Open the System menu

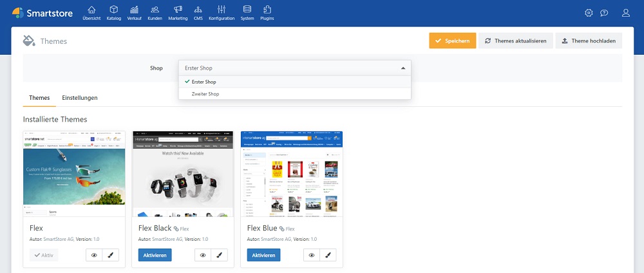pos(247,13)
